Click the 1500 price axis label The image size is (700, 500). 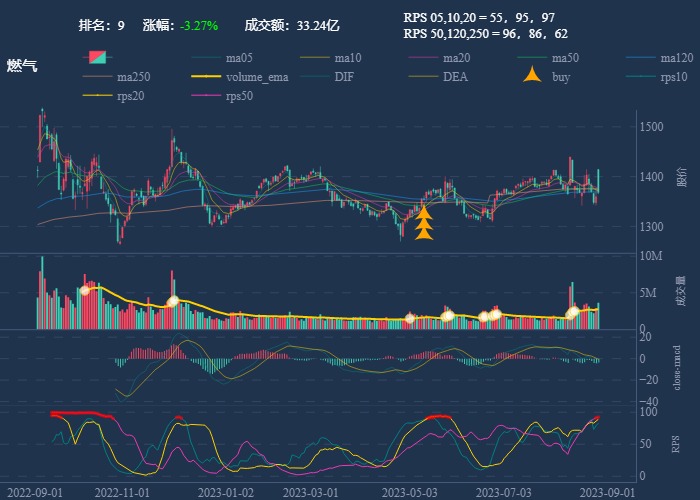point(654,127)
